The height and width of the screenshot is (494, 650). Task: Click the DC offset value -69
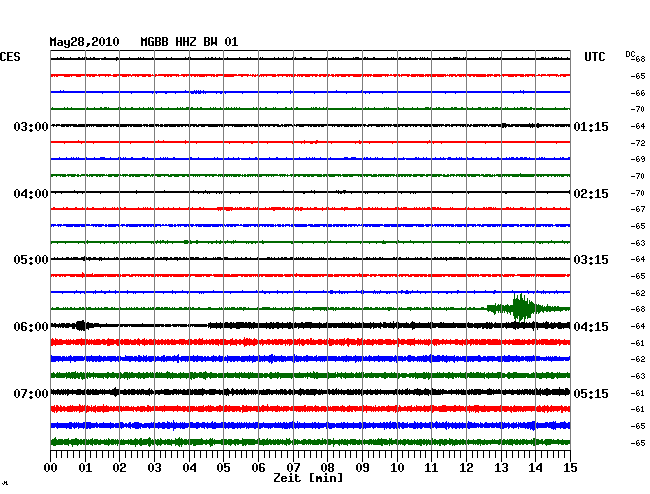point(638,159)
